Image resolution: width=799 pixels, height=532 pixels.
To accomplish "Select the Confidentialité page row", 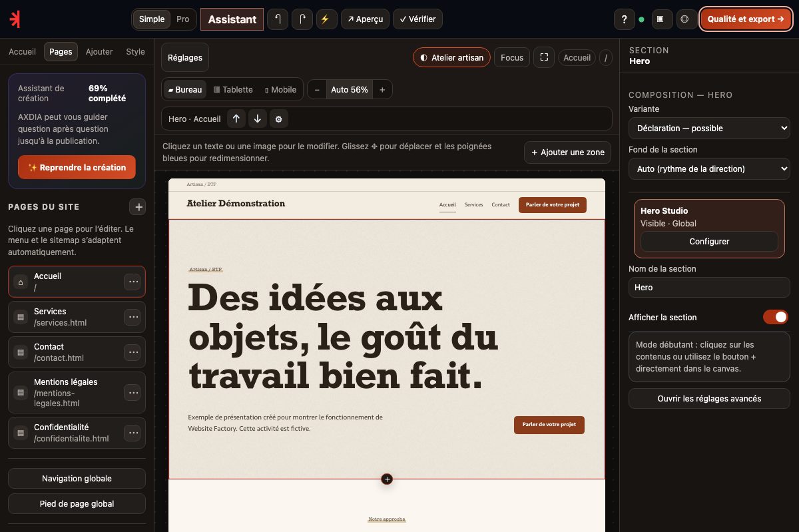I will [x=77, y=433].
